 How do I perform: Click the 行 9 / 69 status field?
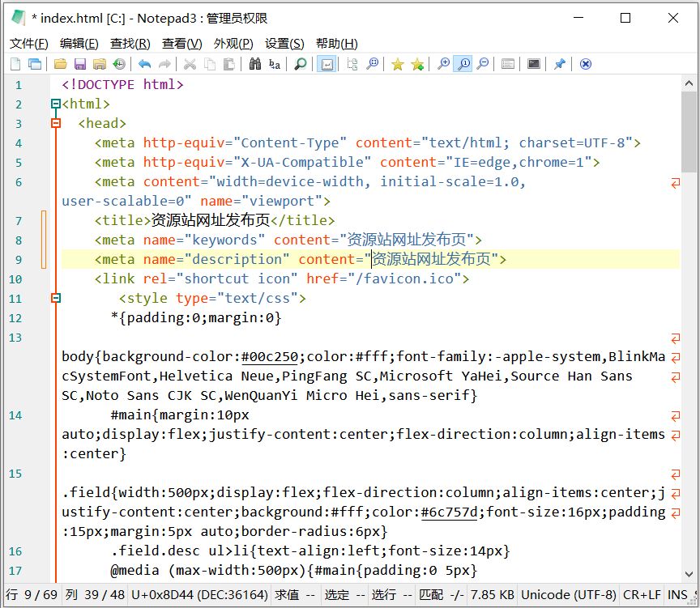tap(32, 595)
